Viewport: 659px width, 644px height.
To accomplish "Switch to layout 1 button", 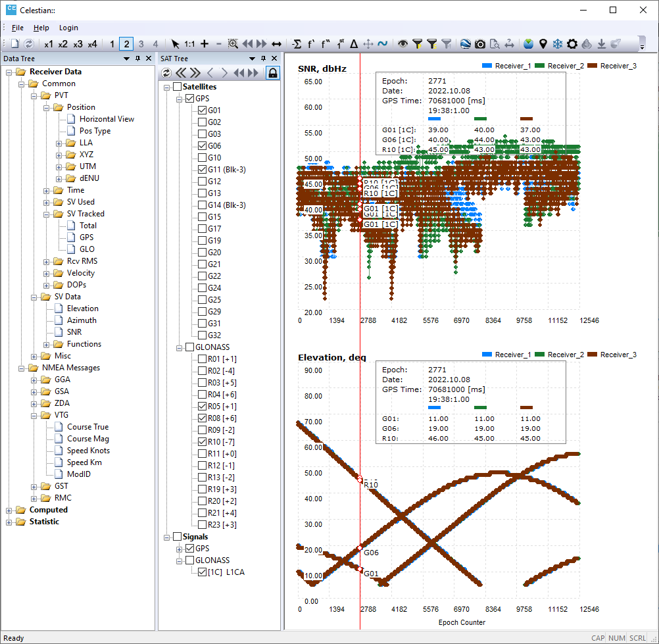I will 112,44.
